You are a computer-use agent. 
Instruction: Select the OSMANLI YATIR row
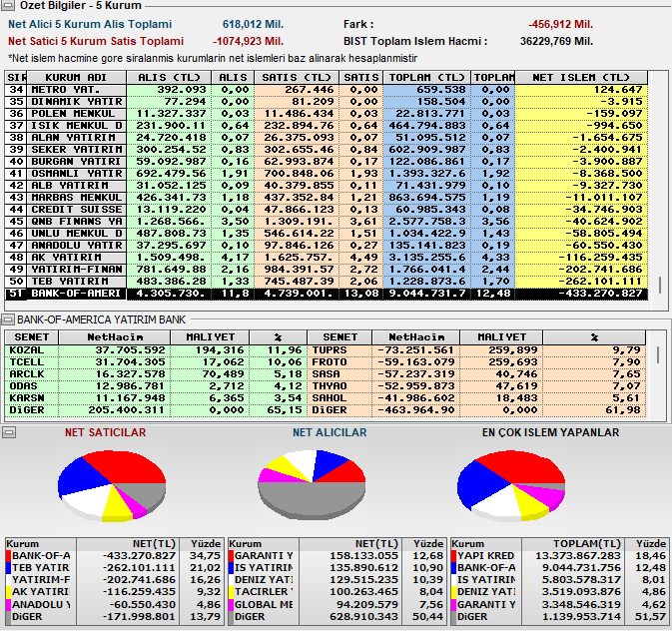(327, 174)
